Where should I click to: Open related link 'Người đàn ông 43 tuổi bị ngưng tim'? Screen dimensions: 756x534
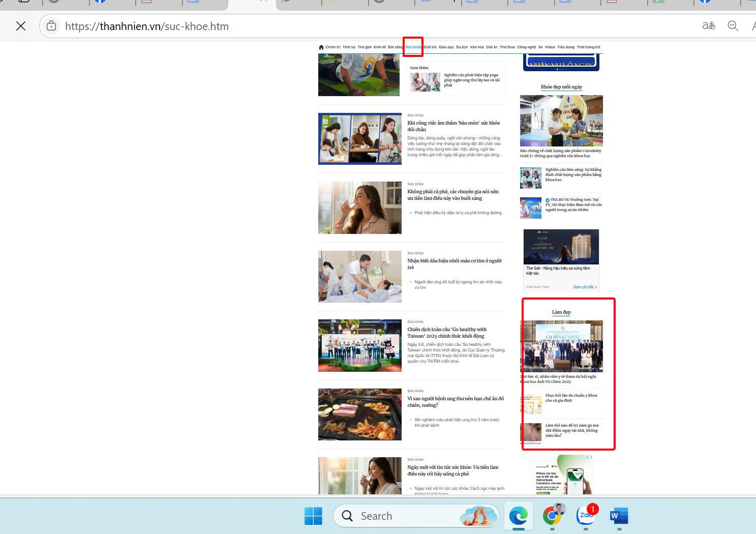point(458,285)
